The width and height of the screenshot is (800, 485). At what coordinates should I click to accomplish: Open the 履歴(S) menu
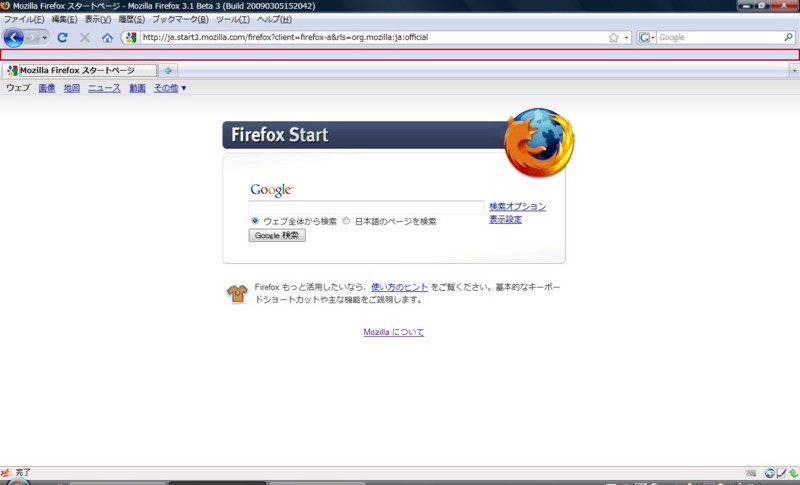[132, 19]
